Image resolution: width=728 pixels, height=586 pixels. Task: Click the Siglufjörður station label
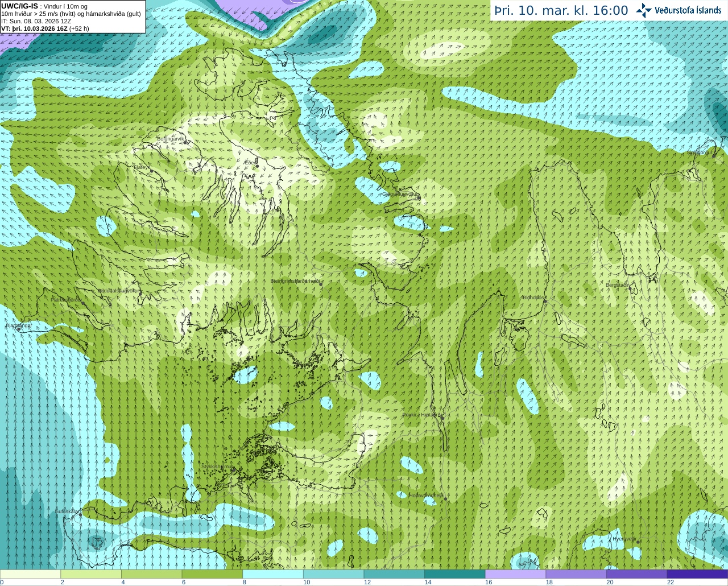[700, 152]
